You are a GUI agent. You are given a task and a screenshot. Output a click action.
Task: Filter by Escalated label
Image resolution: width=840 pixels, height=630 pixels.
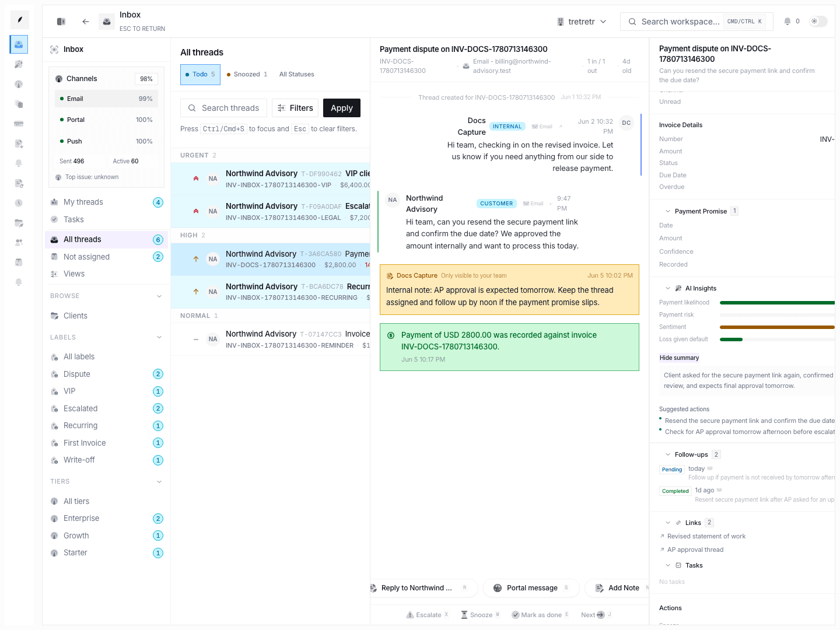coord(106,408)
